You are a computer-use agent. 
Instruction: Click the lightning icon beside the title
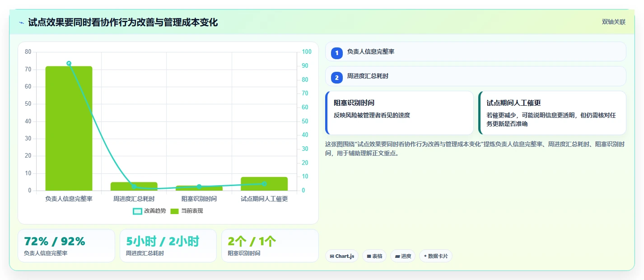click(x=21, y=22)
